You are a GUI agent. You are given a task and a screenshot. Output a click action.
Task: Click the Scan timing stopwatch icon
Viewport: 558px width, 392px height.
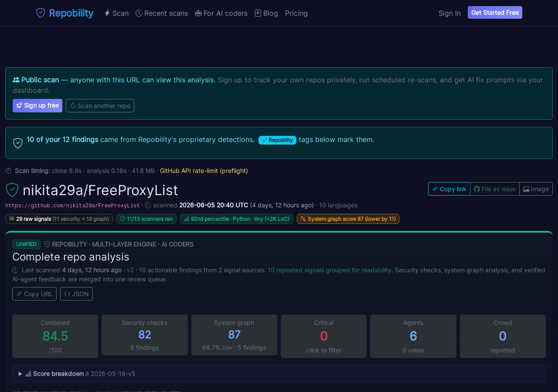(x=8, y=171)
